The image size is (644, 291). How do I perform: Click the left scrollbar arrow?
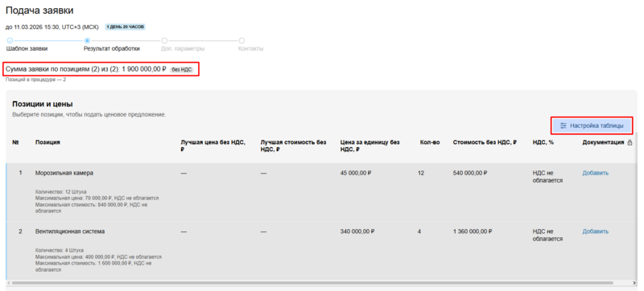8,283
